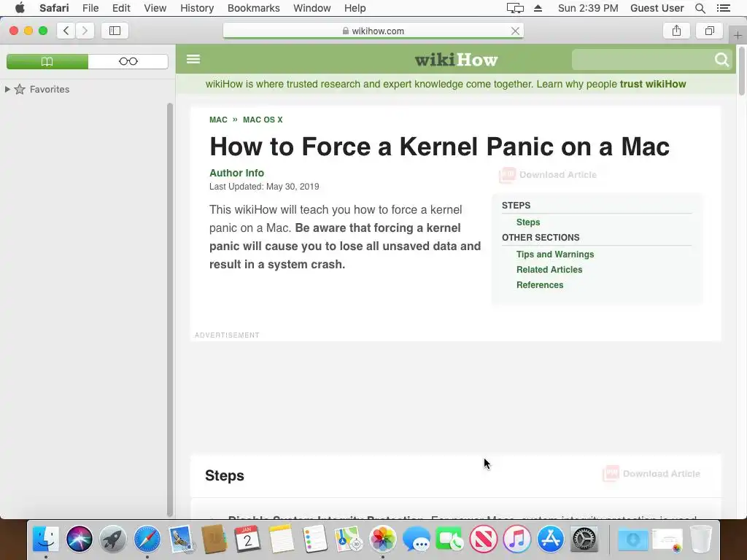Click the wikihow.com address field
This screenshot has height=560, width=747.
pyautogui.click(x=373, y=31)
